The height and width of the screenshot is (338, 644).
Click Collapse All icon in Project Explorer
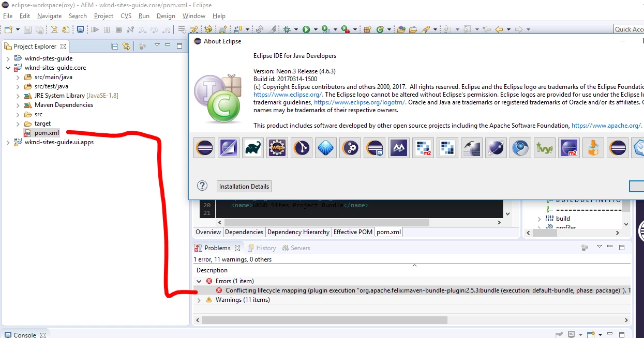115,46
